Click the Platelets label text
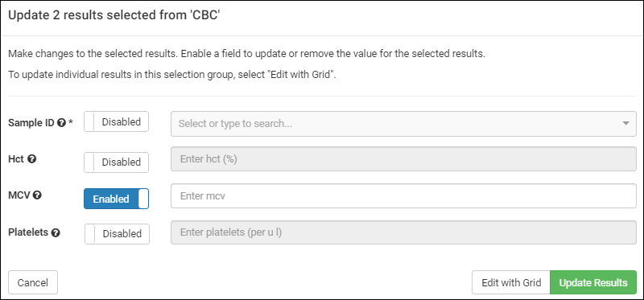The image size is (644, 300). coord(29,232)
